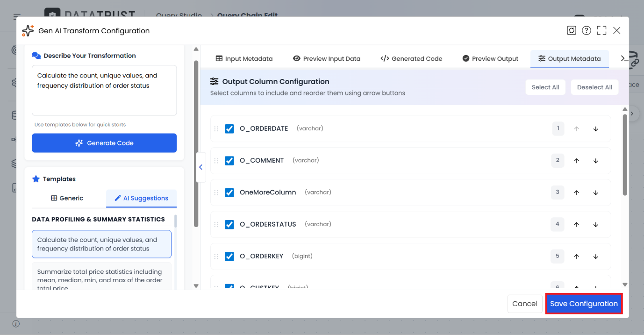This screenshot has height=335, width=644.
Task: Click the OneMoreColumn column name
Action: pyautogui.click(x=268, y=192)
